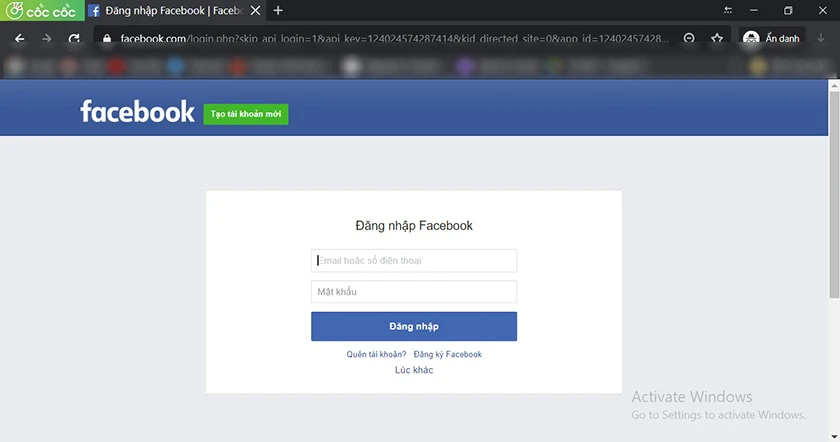Image resolution: width=840 pixels, height=442 pixels.
Task: Open the Ẩn danh incognito profile button
Action: [x=771, y=38]
